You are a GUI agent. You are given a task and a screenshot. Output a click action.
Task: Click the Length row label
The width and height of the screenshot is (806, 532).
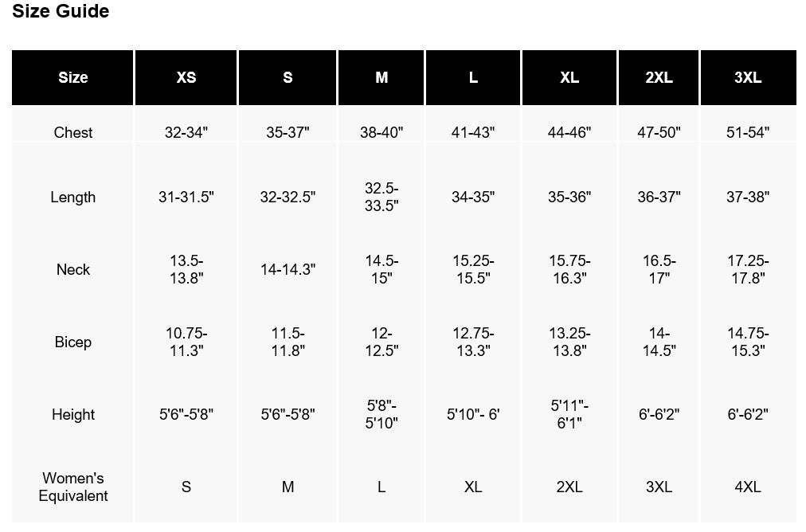[x=73, y=198]
